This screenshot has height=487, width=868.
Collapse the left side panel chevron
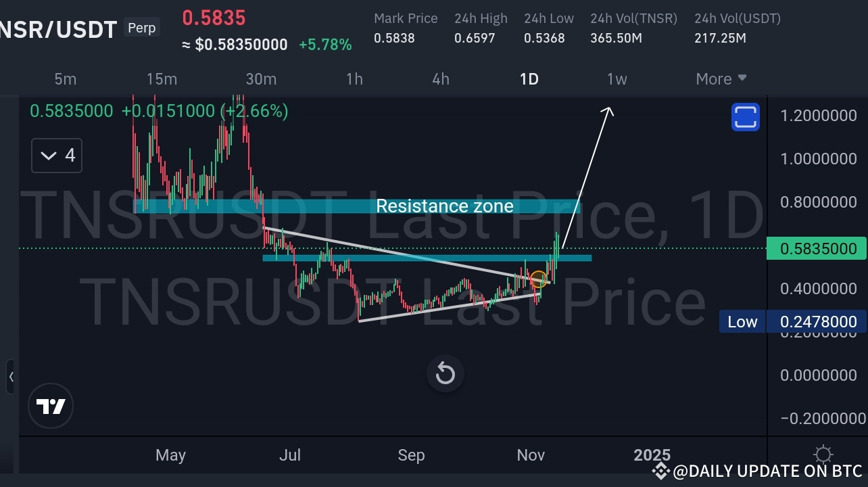[11, 377]
